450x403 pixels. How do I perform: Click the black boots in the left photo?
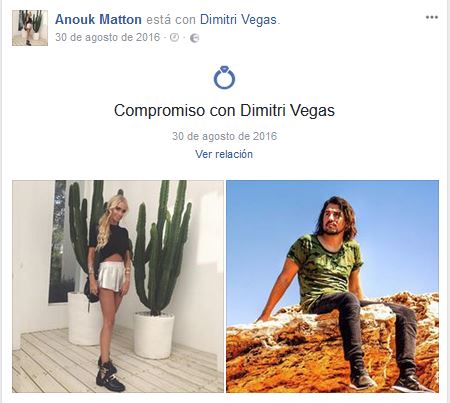tap(110, 374)
